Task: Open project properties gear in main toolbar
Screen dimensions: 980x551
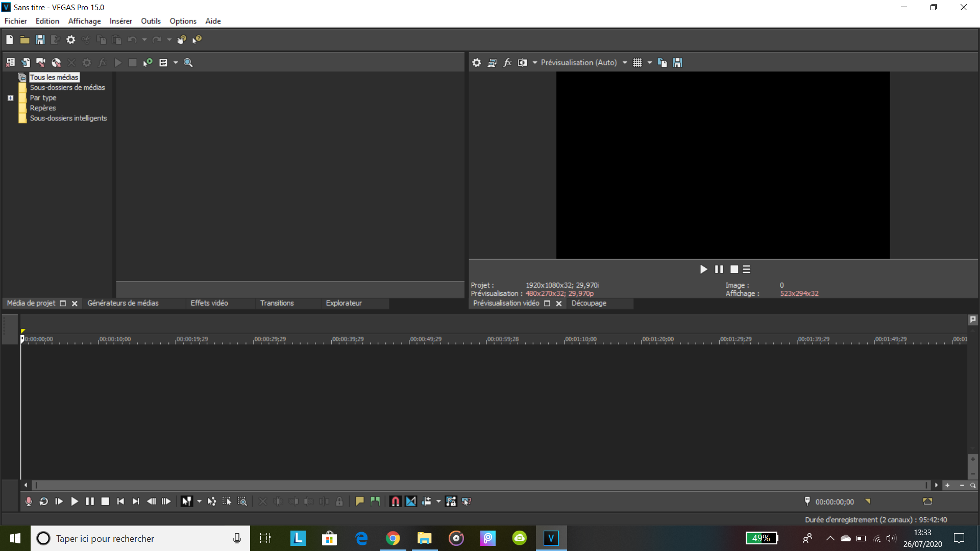Action: tap(70, 40)
